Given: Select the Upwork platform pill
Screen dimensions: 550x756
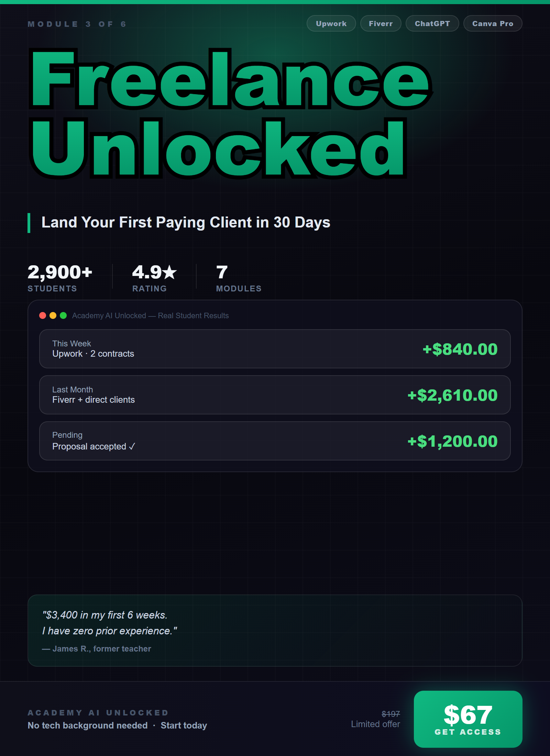Looking at the screenshot, I should (331, 23).
